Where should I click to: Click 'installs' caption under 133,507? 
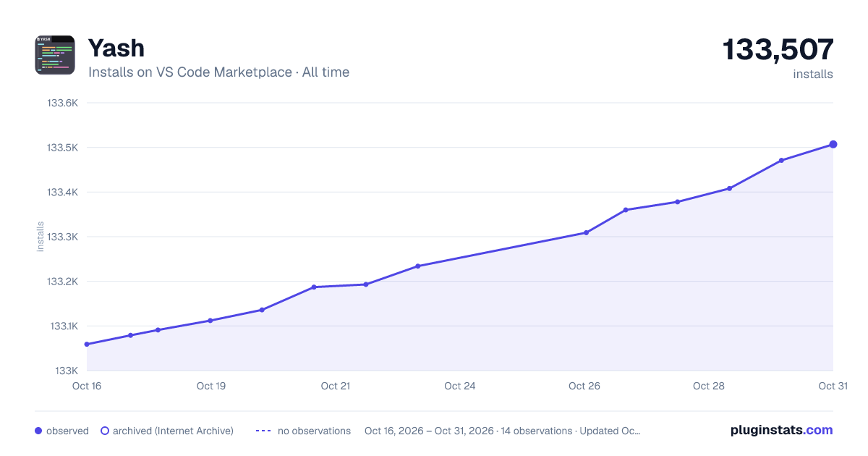(813, 74)
